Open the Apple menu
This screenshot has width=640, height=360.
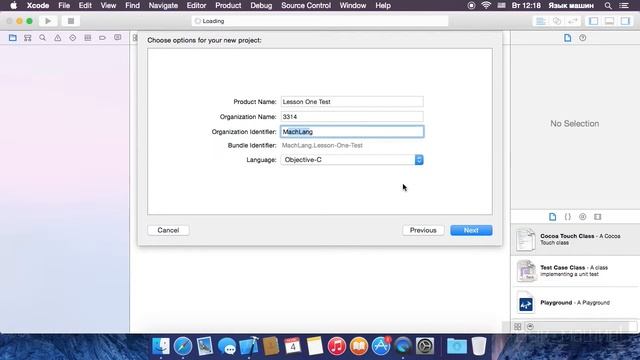(x=13, y=6)
